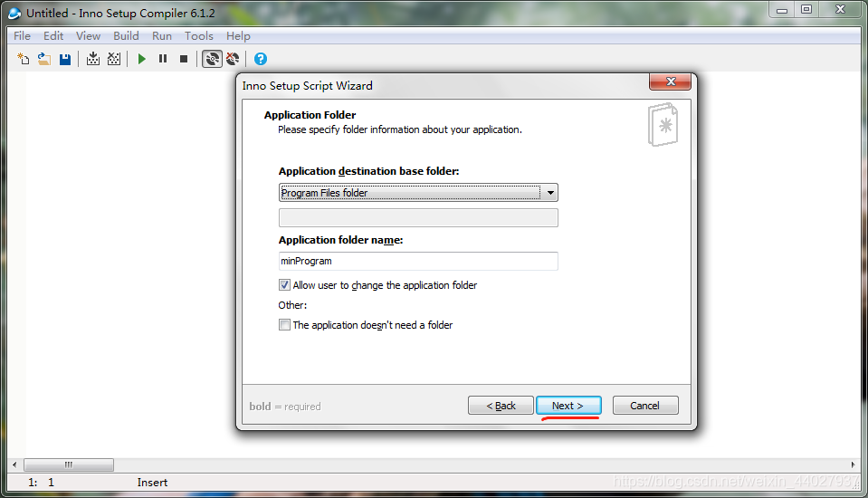
Task: Open the Tools menu
Action: click(x=199, y=36)
